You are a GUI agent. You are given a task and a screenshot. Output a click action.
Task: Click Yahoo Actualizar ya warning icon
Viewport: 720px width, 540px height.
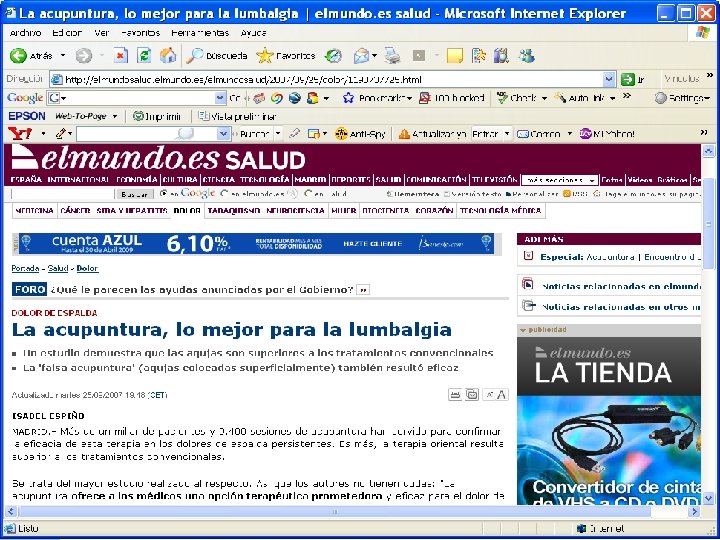pos(404,134)
